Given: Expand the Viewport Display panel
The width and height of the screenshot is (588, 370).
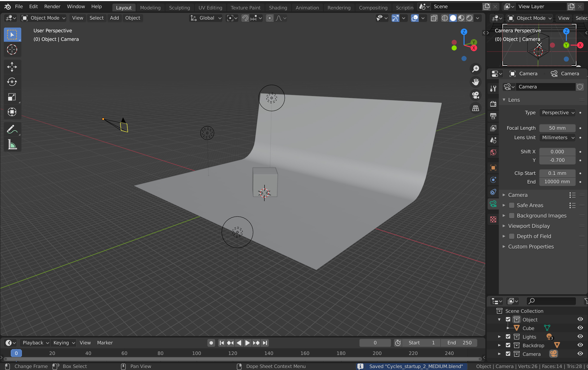Looking at the screenshot, I should [529, 226].
